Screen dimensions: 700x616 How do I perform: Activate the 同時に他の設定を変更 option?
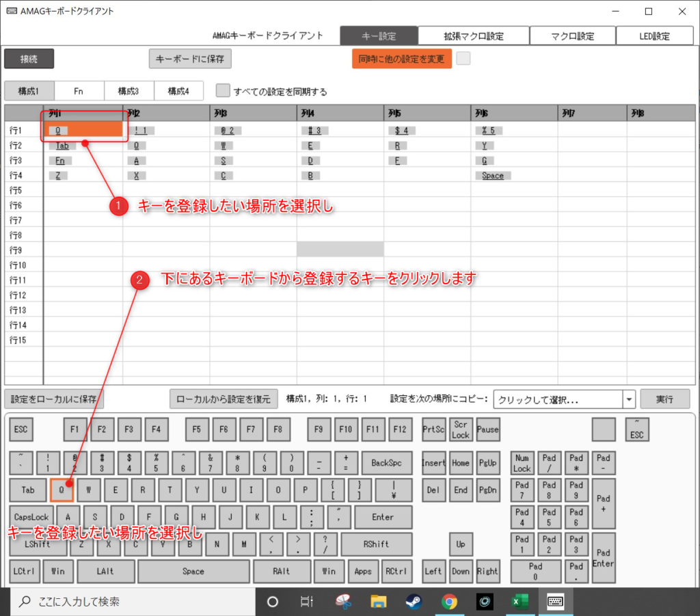pos(401,59)
